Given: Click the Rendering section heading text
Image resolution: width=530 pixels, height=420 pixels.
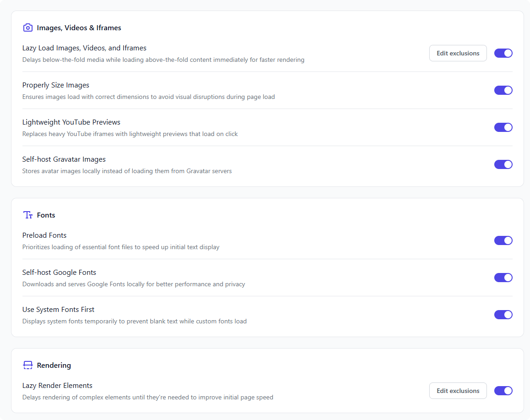Looking at the screenshot, I should [x=54, y=365].
